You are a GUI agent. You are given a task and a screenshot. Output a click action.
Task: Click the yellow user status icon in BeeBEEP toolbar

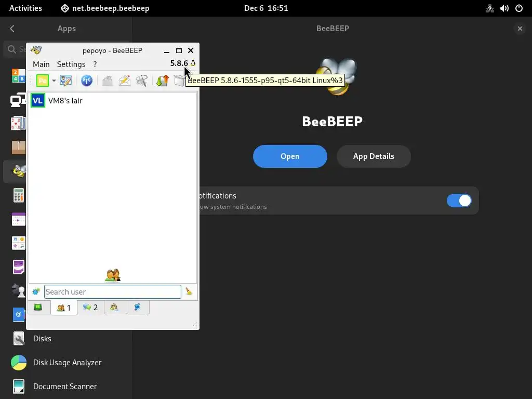[43, 81]
